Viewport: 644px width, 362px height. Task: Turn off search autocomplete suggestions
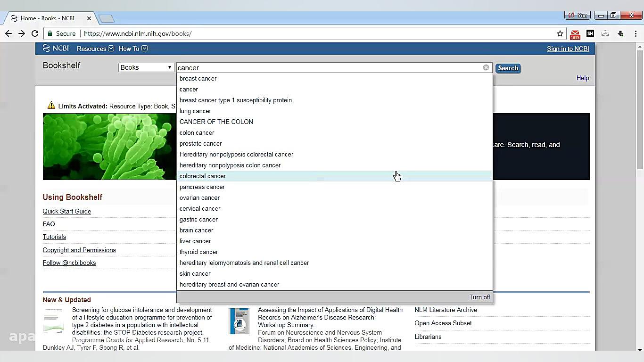pos(479,297)
